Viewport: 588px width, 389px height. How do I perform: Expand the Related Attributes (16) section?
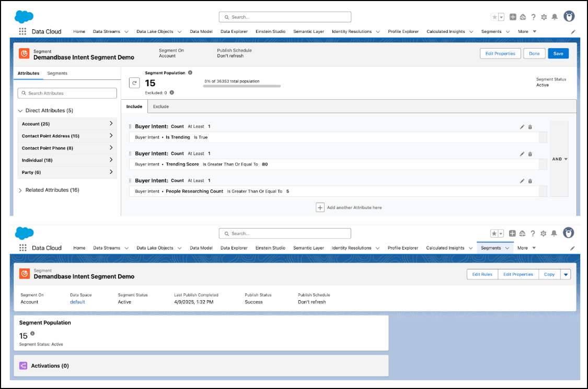point(20,191)
